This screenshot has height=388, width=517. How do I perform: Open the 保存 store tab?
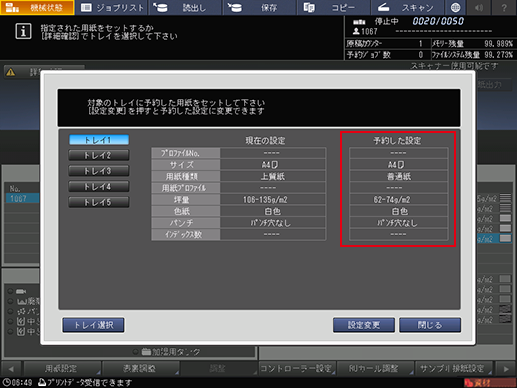click(260, 7)
